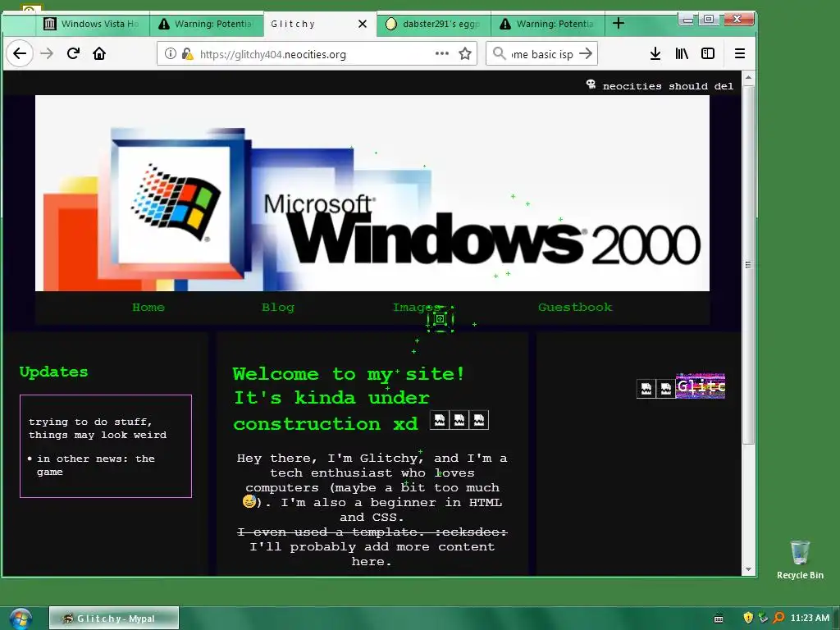This screenshot has width=840, height=630.
Task: Submit search with arrow button
Action: click(x=586, y=53)
